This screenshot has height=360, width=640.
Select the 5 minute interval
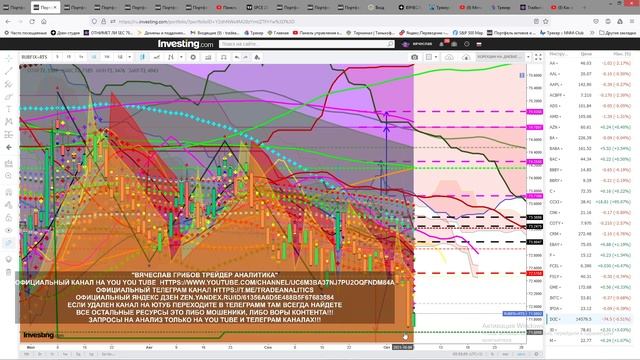pos(57,57)
